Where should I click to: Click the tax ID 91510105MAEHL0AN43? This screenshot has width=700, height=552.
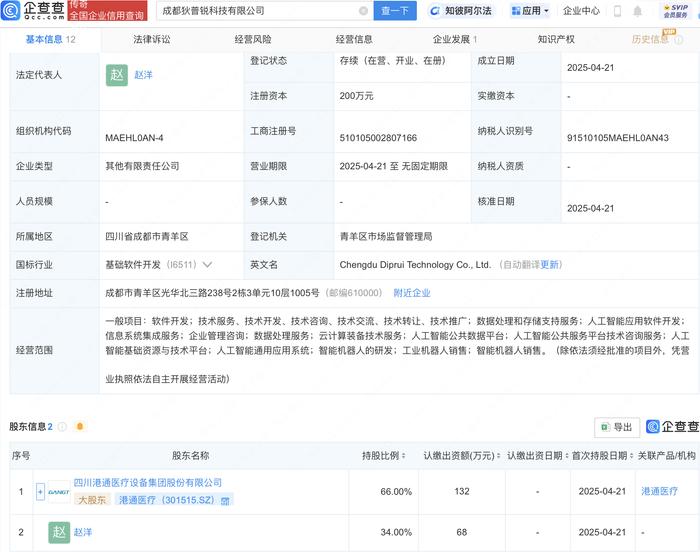pos(618,138)
